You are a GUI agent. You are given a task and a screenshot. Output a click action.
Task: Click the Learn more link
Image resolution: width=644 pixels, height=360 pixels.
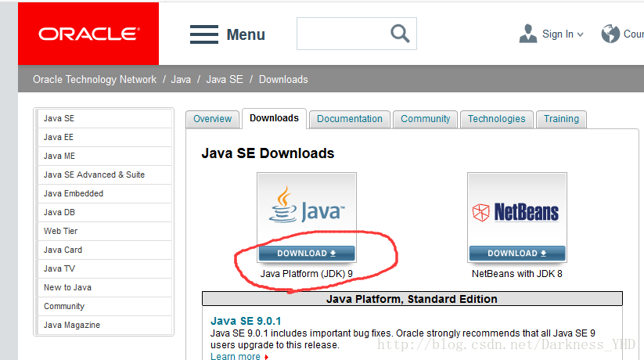[236, 356]
